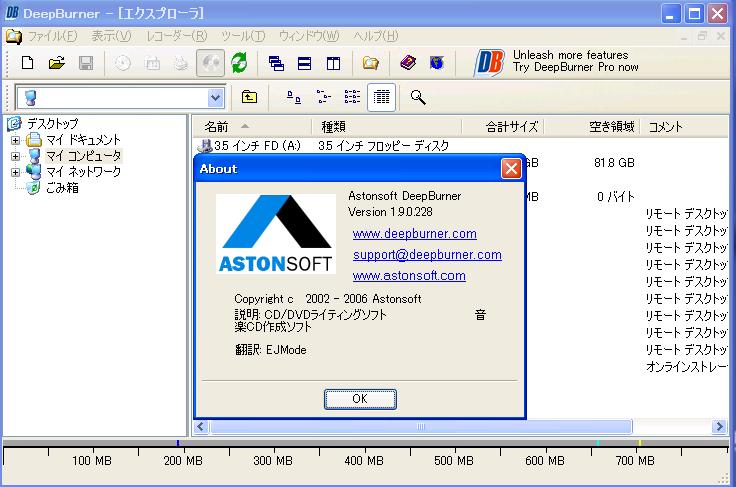The image size is (736, 487).
Task: Open the purple help book icon
Action: tap(408, 62)
